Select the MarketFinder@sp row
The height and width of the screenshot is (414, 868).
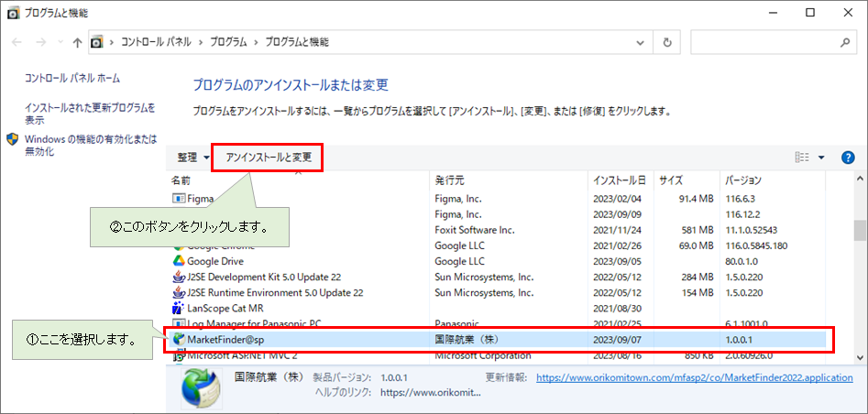(x=499, y=339)
